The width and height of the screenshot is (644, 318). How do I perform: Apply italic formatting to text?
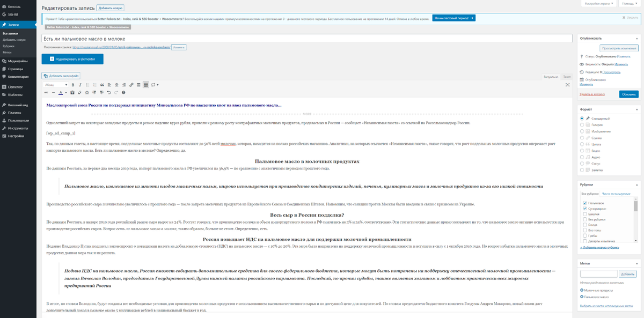click(x=80, y=85)
